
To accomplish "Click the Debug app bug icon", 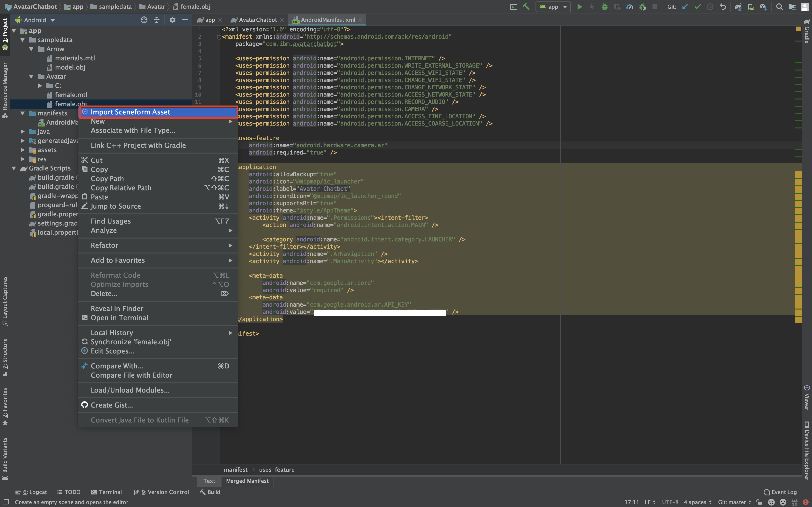I will pos(605,7).
